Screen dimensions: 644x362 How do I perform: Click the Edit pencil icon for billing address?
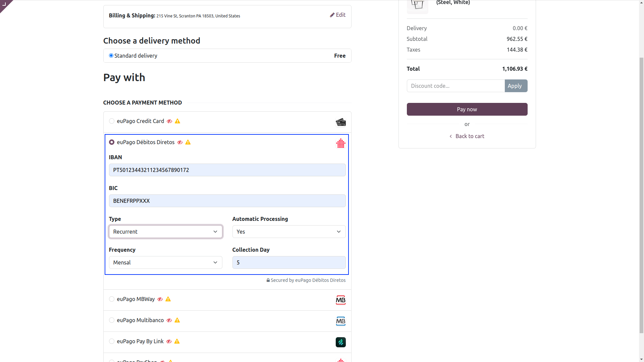332,15
